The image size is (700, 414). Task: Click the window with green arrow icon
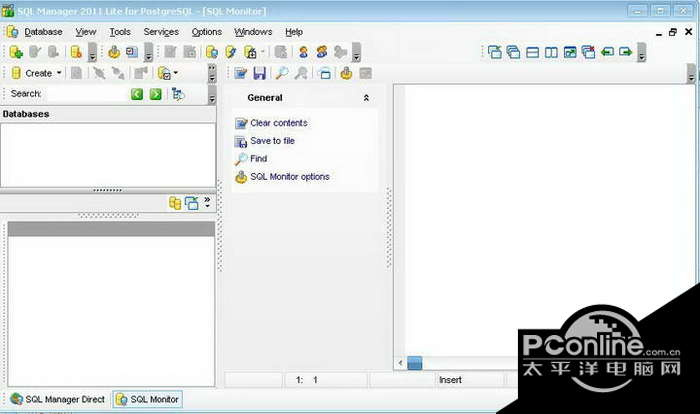click(x=570, y=52)
